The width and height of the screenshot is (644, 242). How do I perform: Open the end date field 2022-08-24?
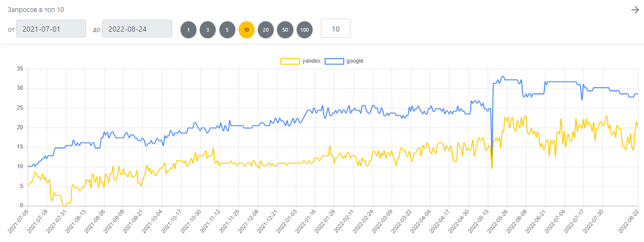[x=137, y=29]
